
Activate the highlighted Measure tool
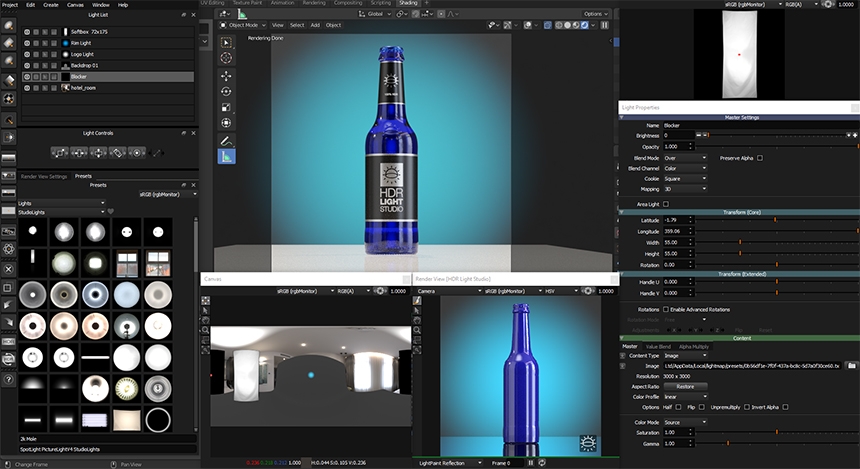tap(226, 156)
